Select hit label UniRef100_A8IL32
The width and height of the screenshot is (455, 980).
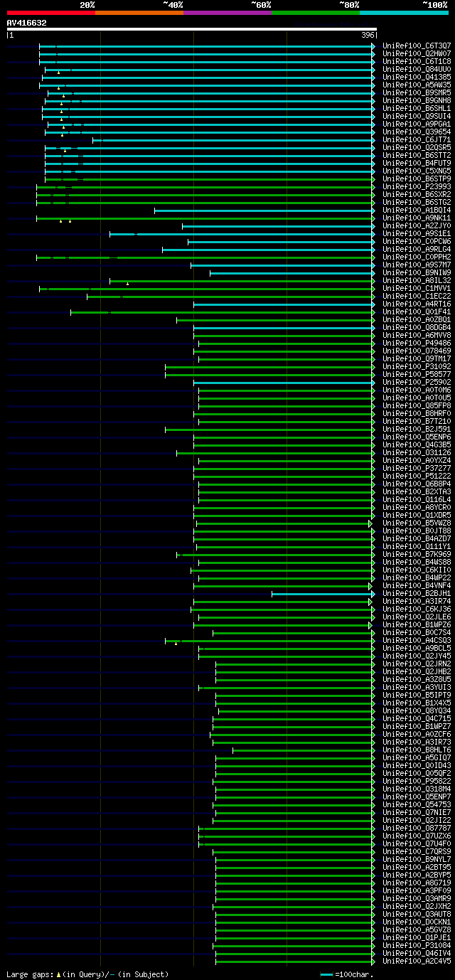pyautogui.click(x=417, y=280)
